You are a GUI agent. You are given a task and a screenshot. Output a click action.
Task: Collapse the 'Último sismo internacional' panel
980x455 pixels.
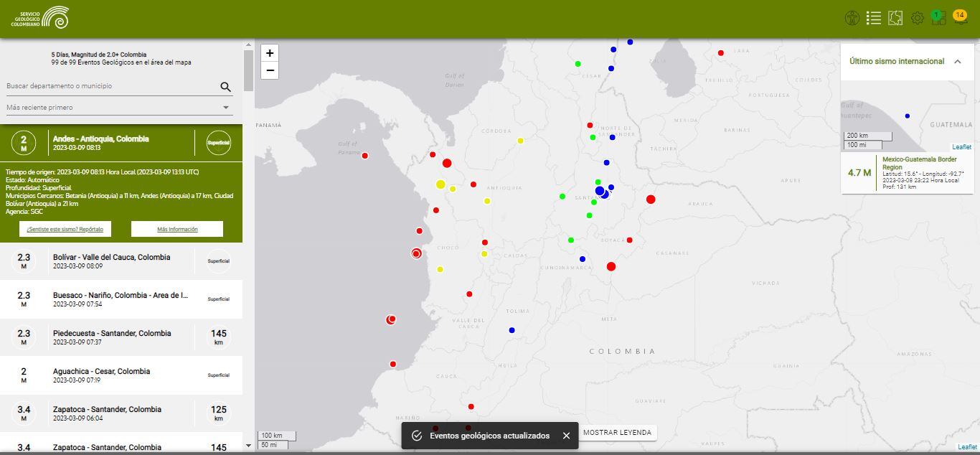coord(958,62)
